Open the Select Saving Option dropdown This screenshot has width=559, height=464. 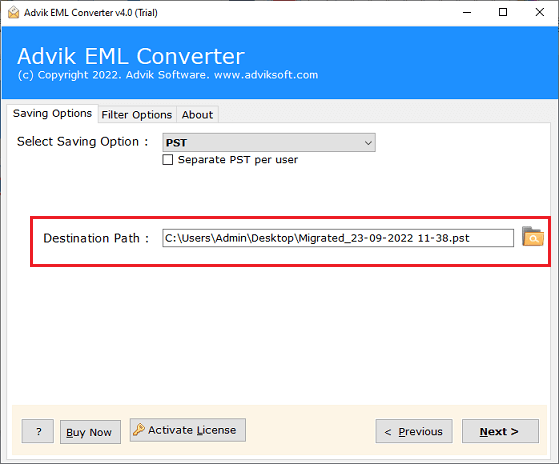(269, 143)
